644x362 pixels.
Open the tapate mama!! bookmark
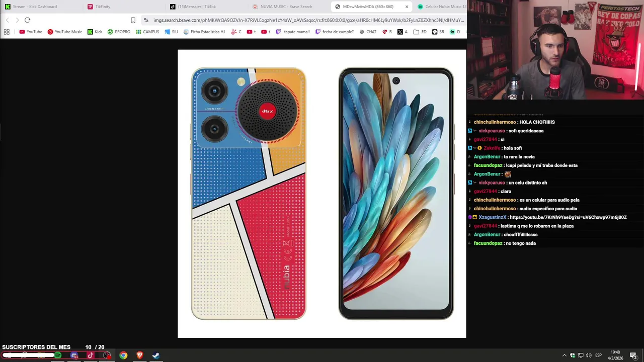[293, 32]
